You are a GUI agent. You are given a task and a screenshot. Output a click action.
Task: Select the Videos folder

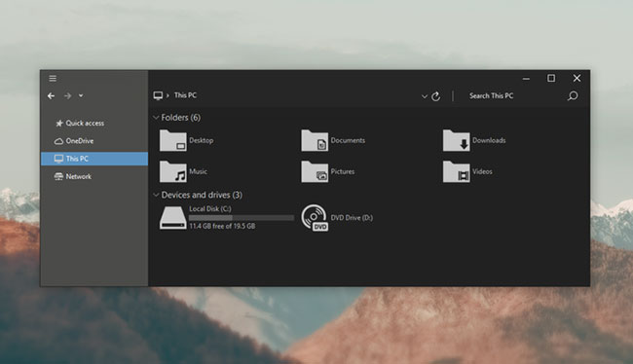pos(467,171)
